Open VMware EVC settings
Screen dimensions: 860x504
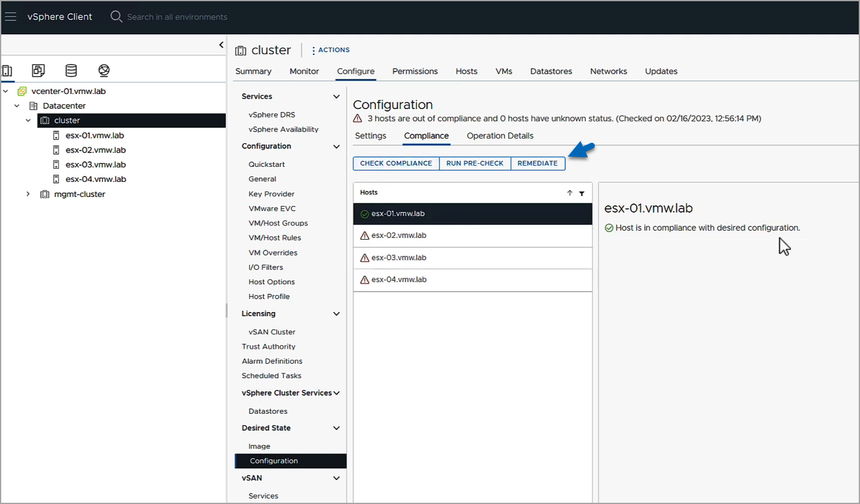[272, 208]
